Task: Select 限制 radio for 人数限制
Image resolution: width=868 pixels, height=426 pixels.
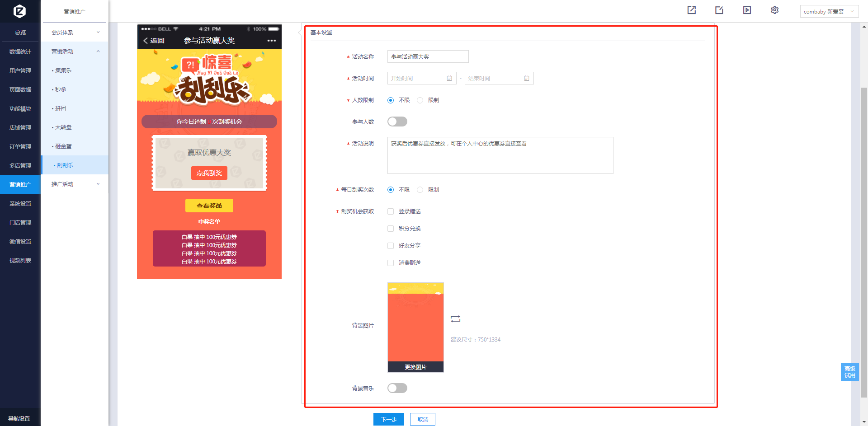Action: tap(420, 100)
